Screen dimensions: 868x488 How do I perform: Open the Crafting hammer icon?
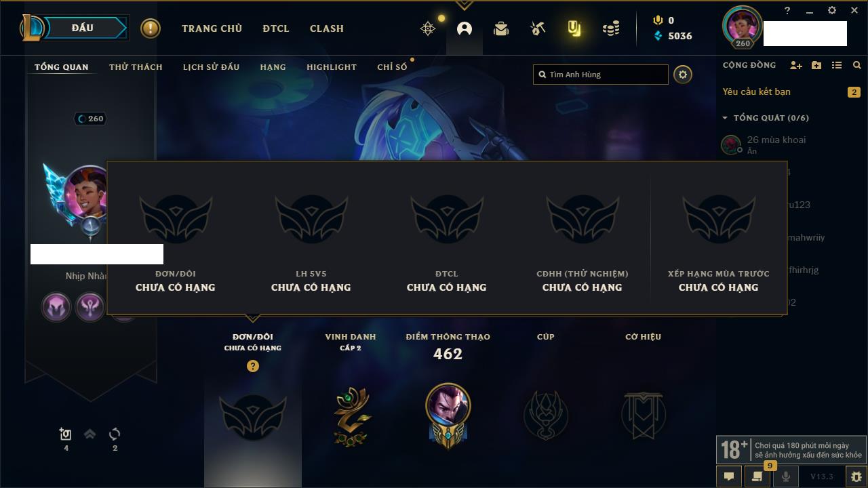(538, 28)
